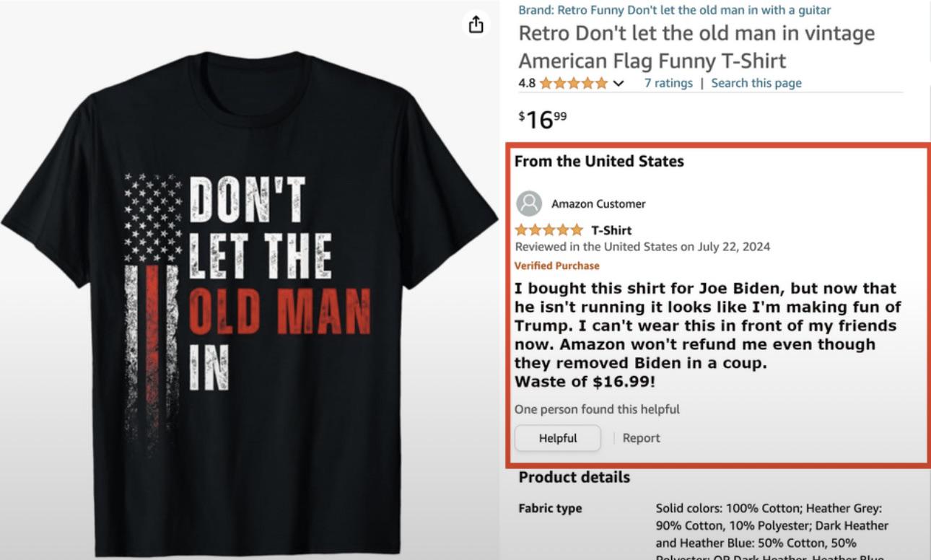The height and width of the screenshot is (560, 931).
Task: Click the review body text
Action: click(x=707, y=335)
